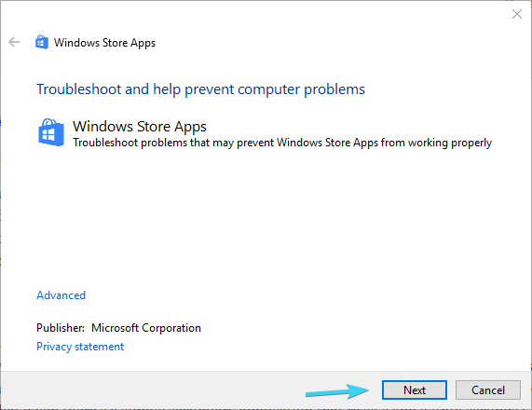Viewport: 532px width, 410px height.
Task: Click the small Store icon in header
Action: (42, 43)
